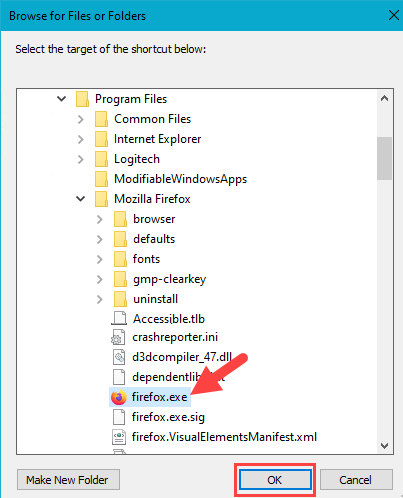Click the gmp-clearkey folder icon
This screenshot has width=403, height=498.
(x=120, y=279)
